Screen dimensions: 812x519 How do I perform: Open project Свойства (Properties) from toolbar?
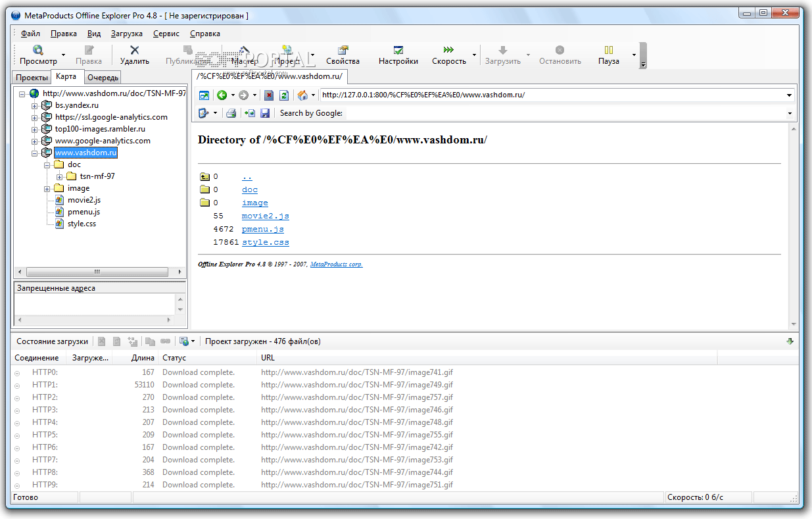click(x=343, y=55)
